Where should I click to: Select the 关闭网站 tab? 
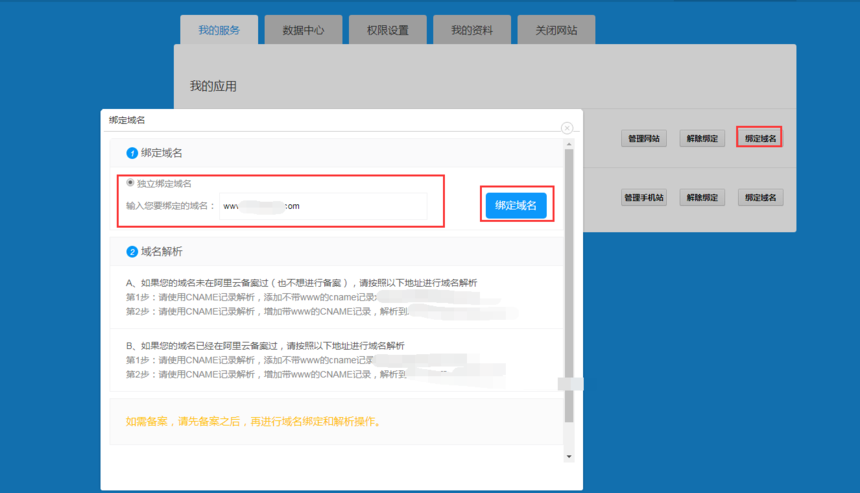click(556, 30)
